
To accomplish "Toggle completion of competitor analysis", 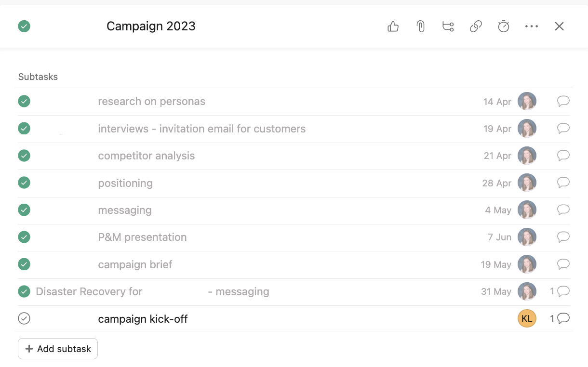I will click(24, 156).
